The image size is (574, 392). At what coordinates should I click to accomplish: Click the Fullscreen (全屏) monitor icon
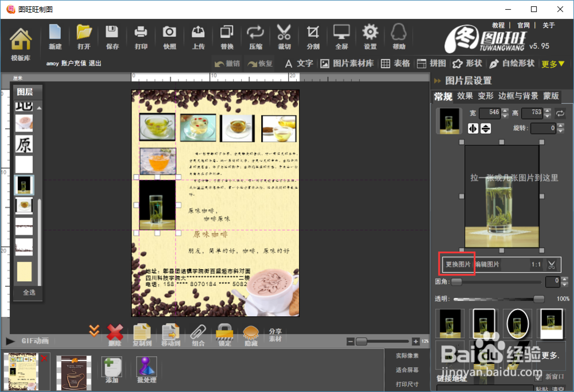click(342, 32)
